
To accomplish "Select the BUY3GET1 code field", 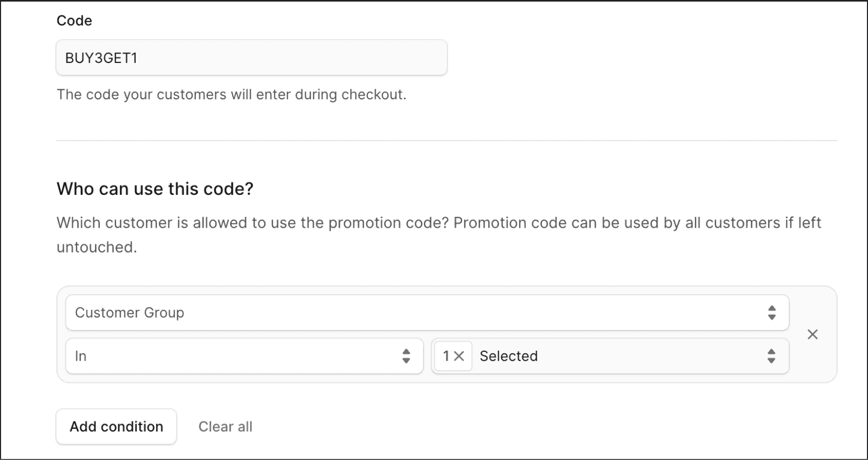I will [x=251, y=57].
